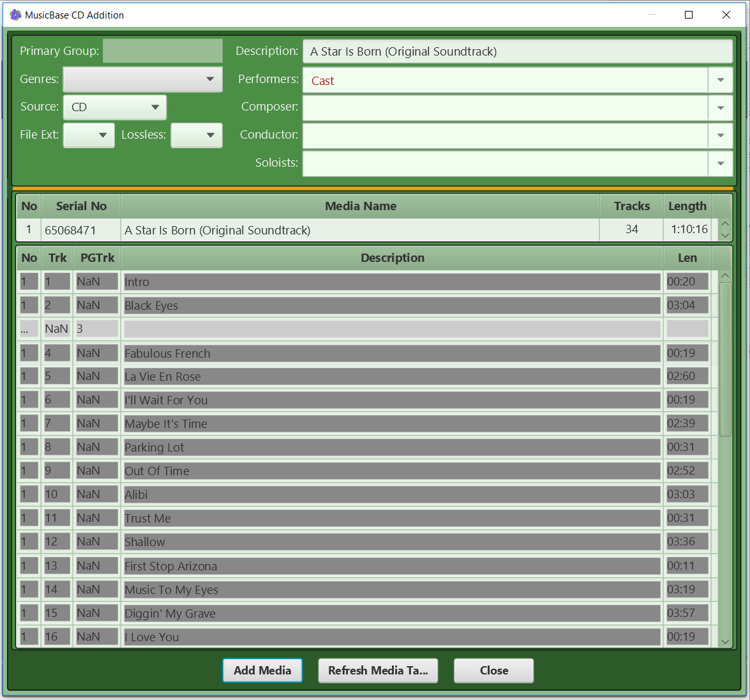Click the PGTrk cell showing 3
The width and height of the screenshot is (750, 700).
pos(97,329)
